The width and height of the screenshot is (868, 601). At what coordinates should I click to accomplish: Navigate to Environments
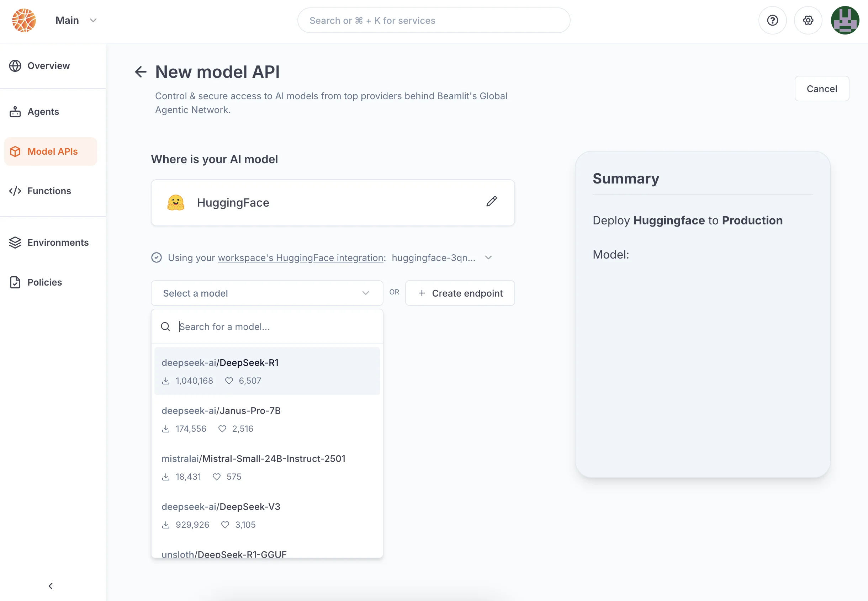[51, 243]
